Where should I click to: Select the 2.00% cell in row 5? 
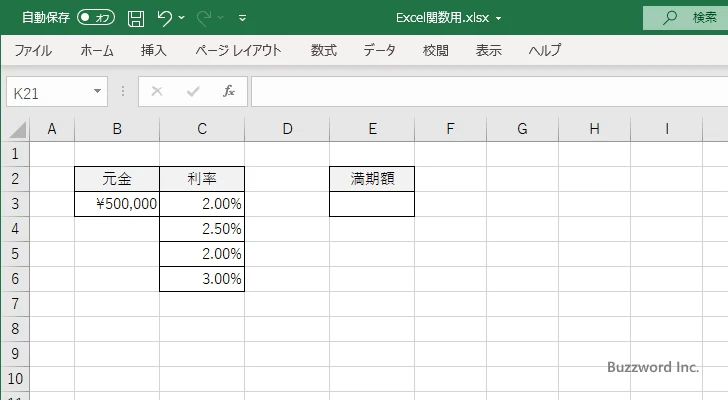point(202,254)
